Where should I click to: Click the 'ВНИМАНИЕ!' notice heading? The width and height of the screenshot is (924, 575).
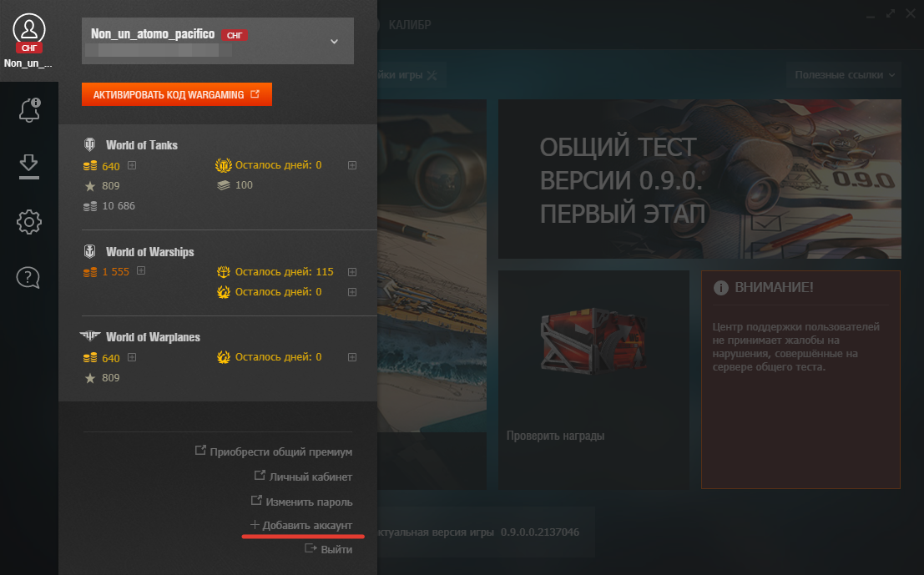point(774,287)
